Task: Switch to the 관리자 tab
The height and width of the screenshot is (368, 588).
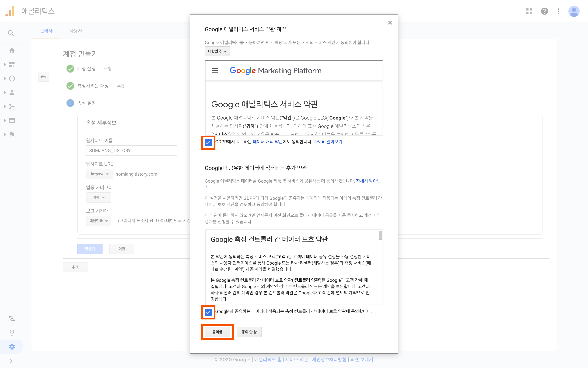Action: 46,31
